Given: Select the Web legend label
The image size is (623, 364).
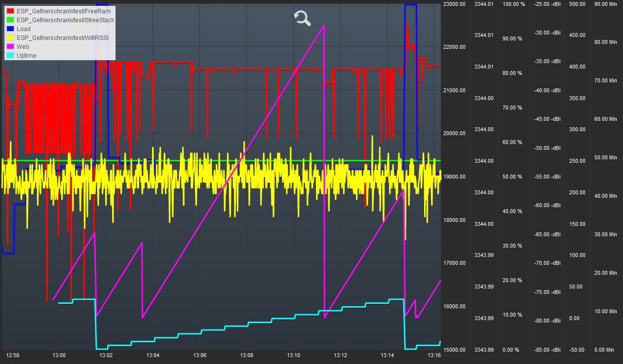Looking at the screenshot, I should pos(23,46).
